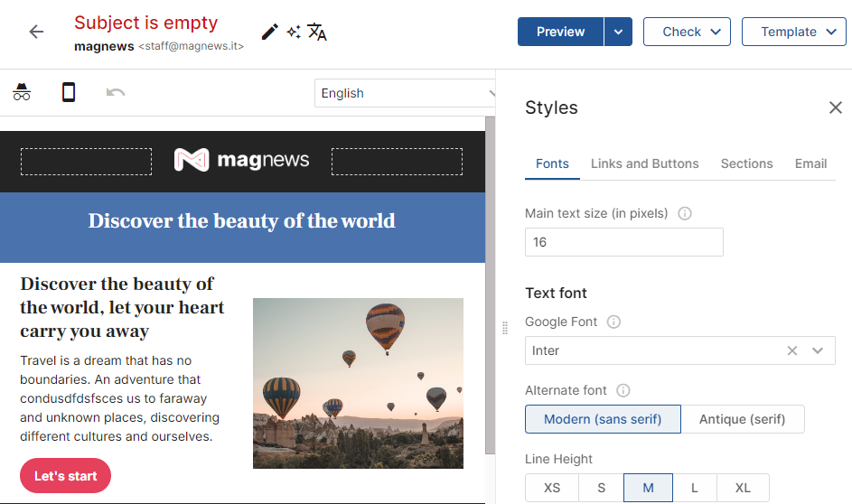Image resolution: width=852 pixels, height=504 pixels.
Task: Select Modern (sans serif) alternate font
Action: coord(603,419)
